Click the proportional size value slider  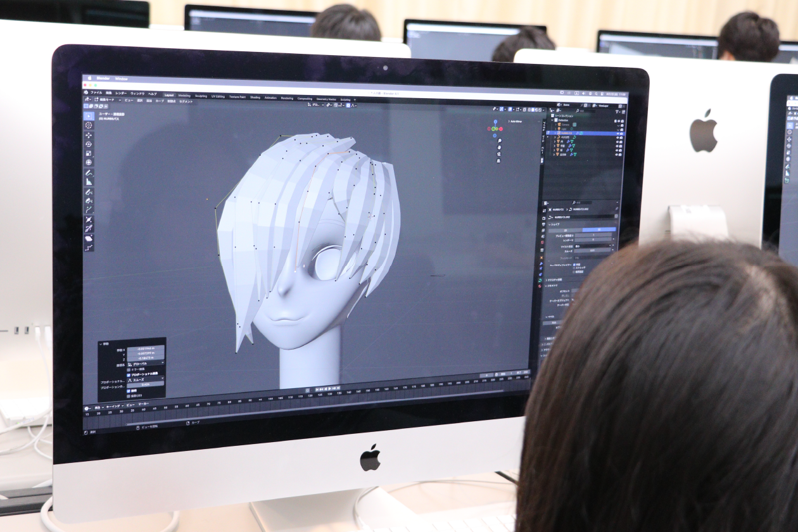[x=146, y=384]
